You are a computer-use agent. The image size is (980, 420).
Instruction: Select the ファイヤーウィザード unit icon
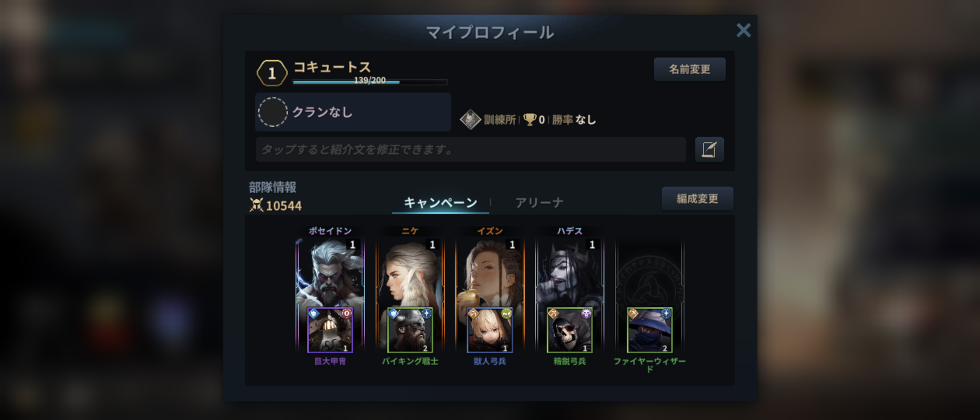coord(649,330)
